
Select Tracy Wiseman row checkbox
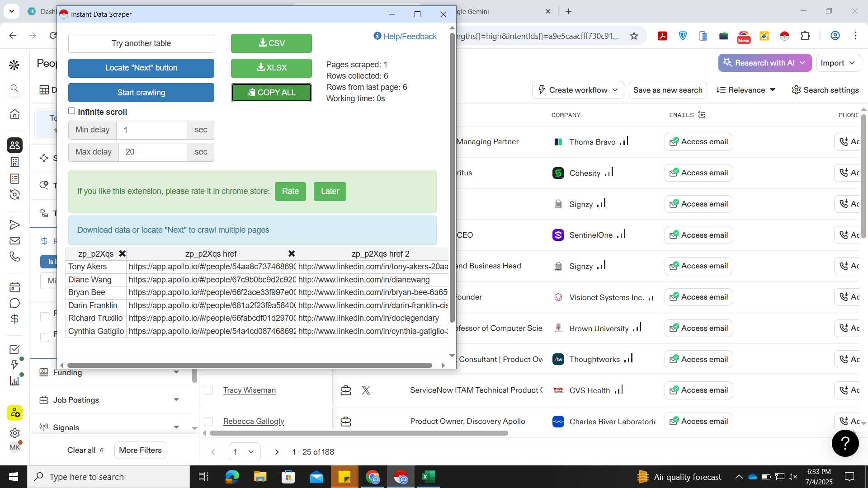point(208,390)
